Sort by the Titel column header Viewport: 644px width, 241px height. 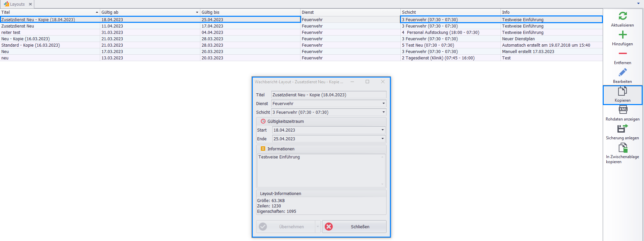47,12
